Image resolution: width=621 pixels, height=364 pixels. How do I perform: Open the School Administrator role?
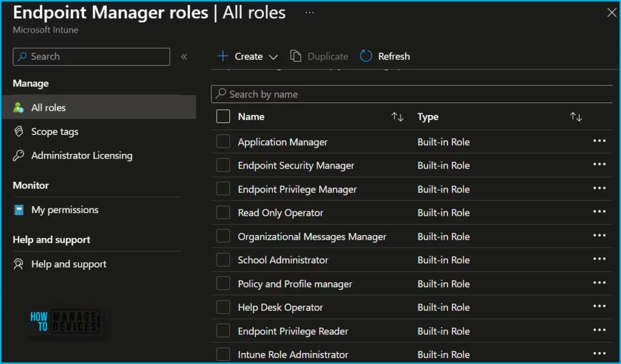(283, 260)
